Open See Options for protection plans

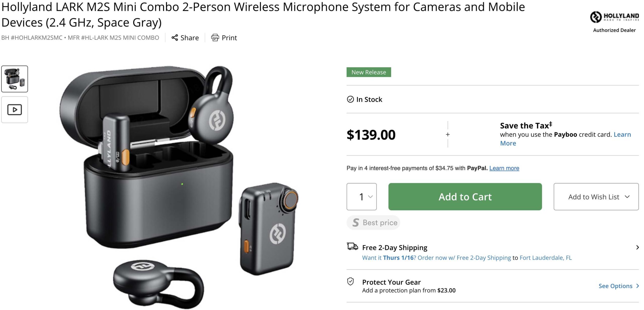pos(618,286)
